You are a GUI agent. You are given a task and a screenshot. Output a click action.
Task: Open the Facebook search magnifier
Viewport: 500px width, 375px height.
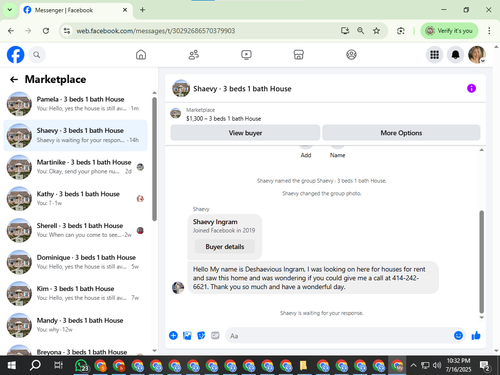37,55
